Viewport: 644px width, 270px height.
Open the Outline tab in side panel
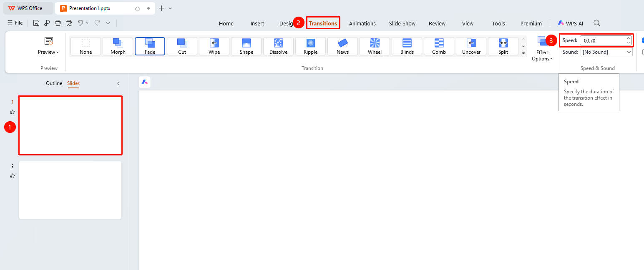click(x=54, y=83)
